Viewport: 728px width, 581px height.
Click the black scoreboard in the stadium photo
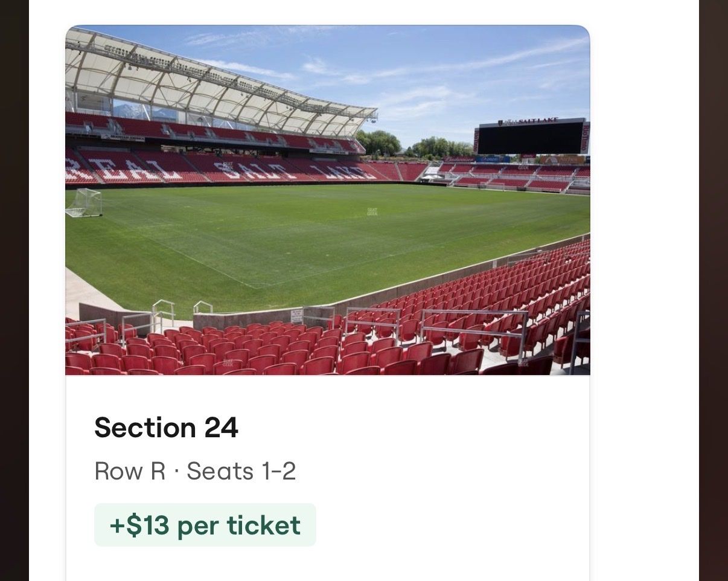[531, 138]
